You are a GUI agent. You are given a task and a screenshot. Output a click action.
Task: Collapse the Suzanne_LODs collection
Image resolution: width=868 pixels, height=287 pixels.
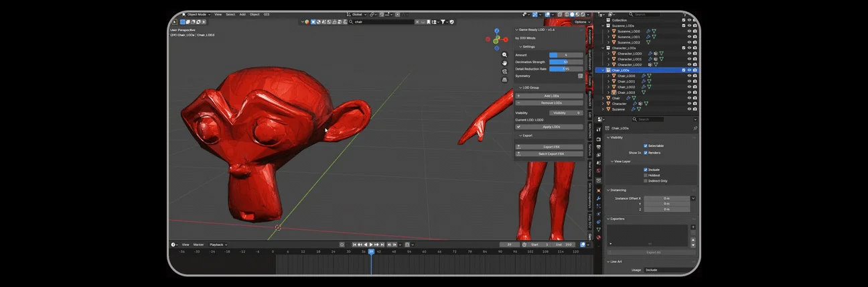(x=604, y=25)
